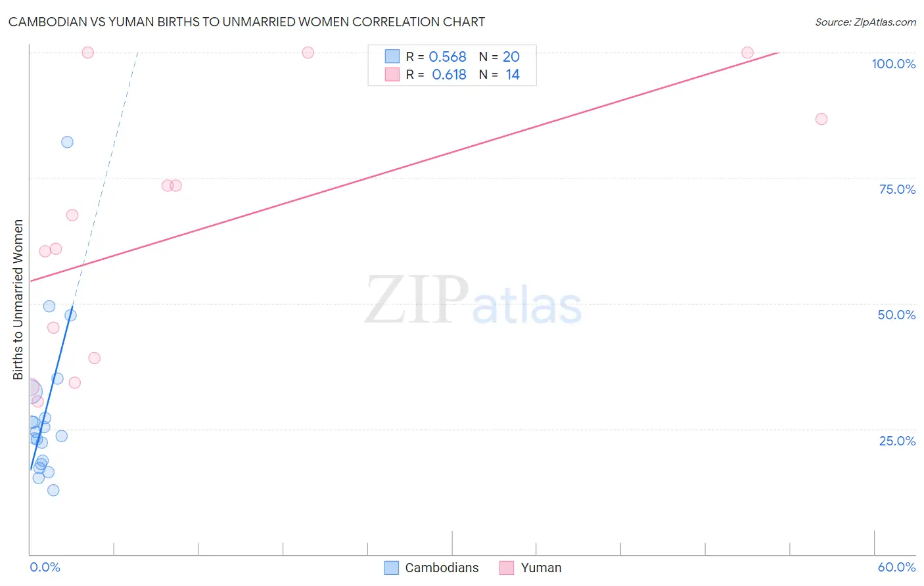Click the Yuman pink legend swatch

click(x=506, y=568)
